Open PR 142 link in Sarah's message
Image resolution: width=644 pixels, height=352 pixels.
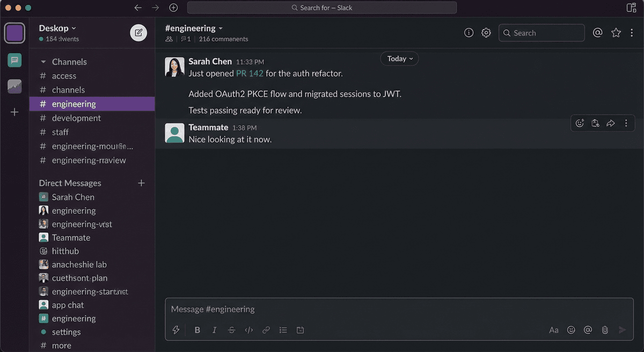pos(250,73)
